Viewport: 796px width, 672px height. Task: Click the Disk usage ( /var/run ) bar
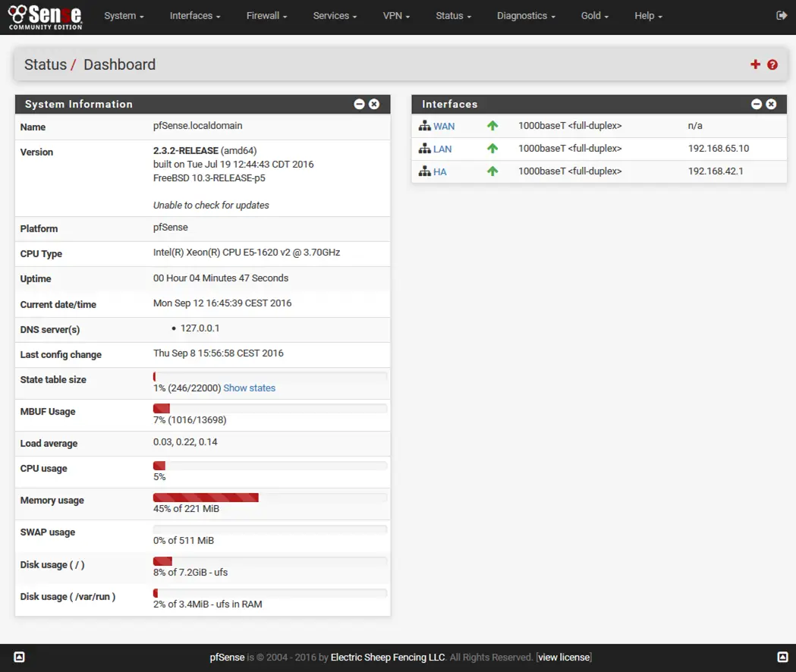tap(270, 593)
